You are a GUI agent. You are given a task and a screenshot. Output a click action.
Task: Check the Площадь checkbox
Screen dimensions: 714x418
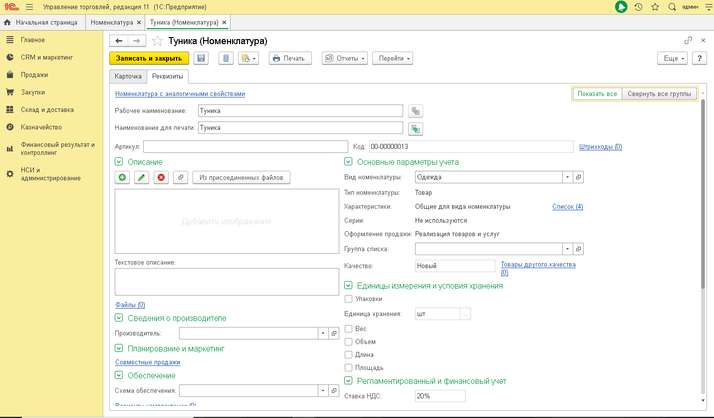[348, 367]
